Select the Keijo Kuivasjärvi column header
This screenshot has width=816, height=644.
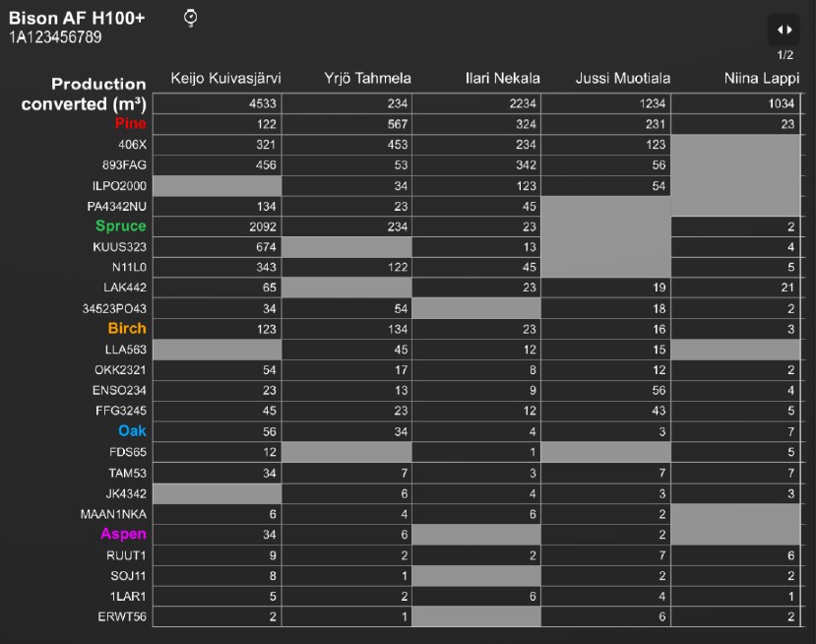225,79
